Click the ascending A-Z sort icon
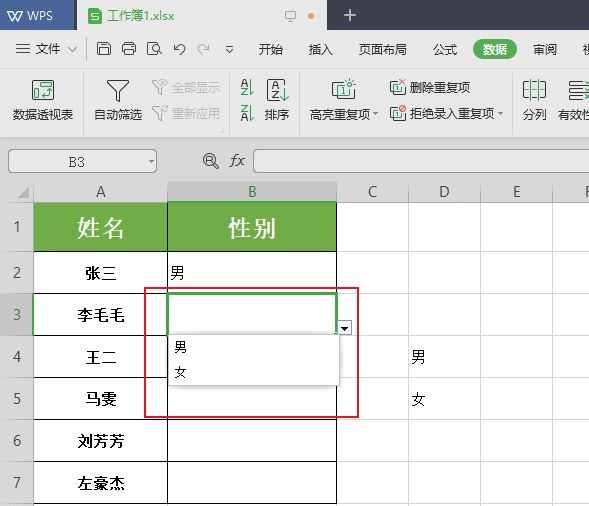 pos(247,87)
